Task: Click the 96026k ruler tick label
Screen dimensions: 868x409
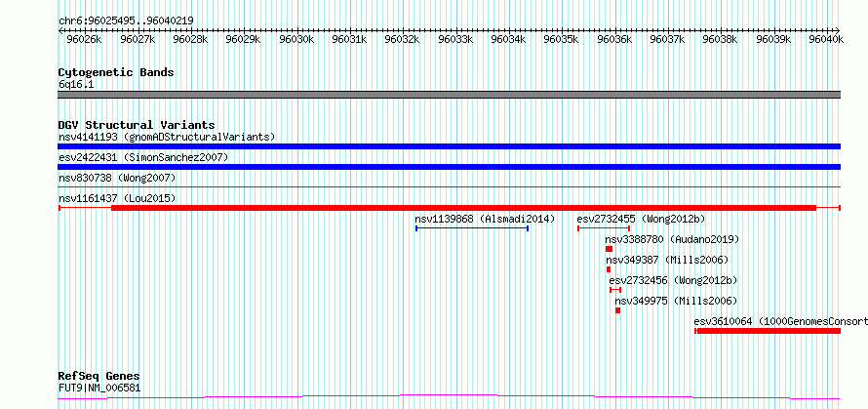Action: (84, 39)
